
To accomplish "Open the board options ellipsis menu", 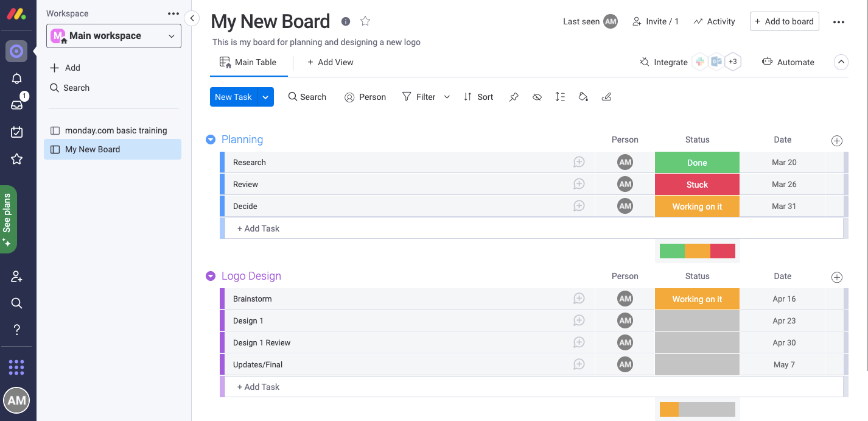I will pyautogui.click(x=839, y=22).
